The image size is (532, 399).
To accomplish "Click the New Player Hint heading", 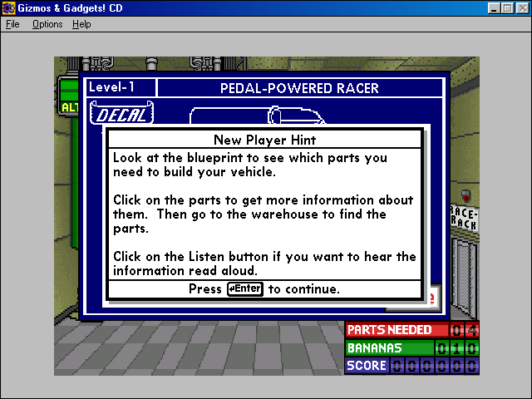I will (264, 140).
